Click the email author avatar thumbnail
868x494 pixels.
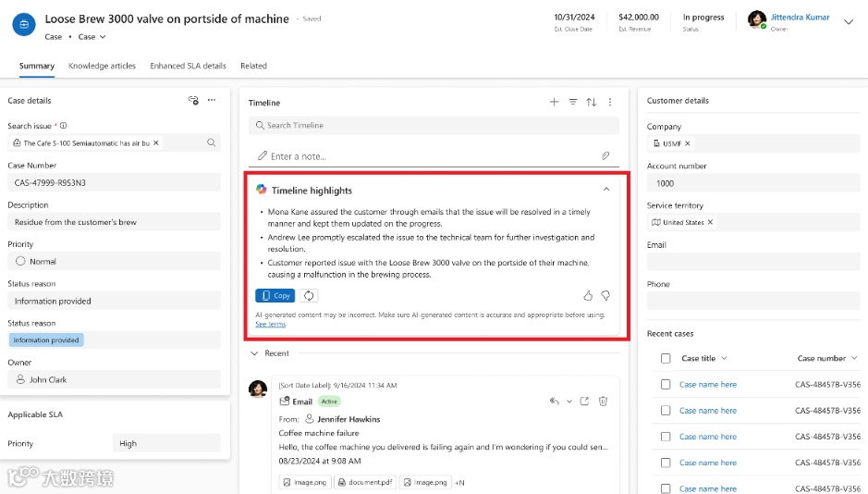[258, 389]
